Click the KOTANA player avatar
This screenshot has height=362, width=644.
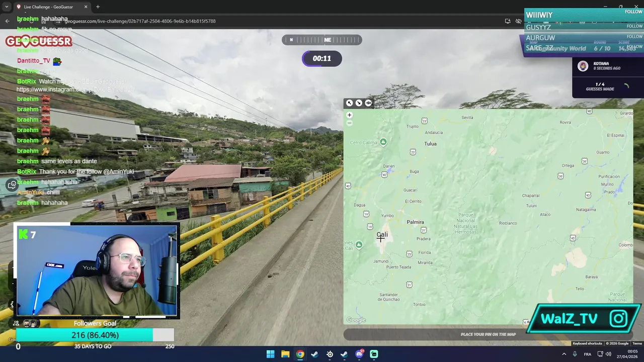[583, 66]
